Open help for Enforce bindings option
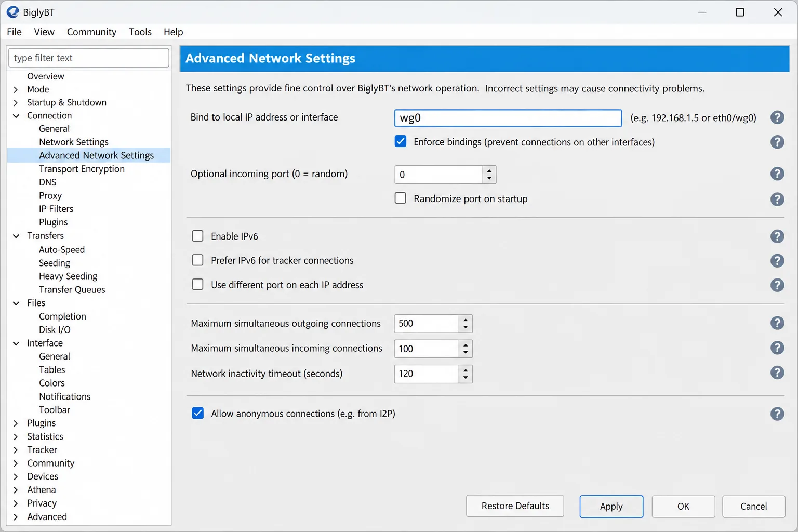798x532 pixels. (x=777, y=142)
